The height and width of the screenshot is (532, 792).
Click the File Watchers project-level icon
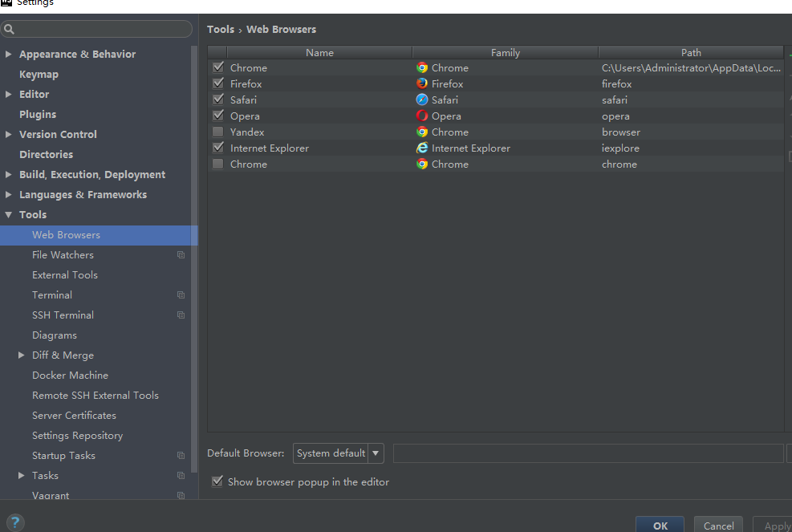pyautogui.click(x=181, y=255)
